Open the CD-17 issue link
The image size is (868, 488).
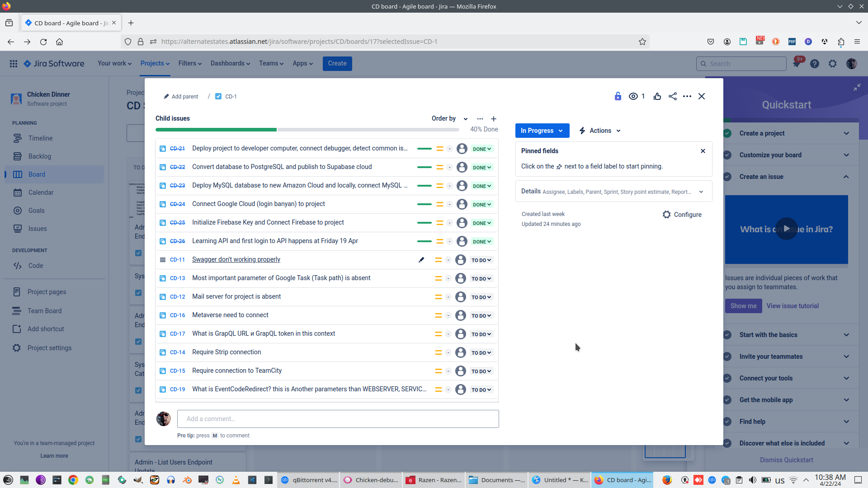[x=177, y=334]
